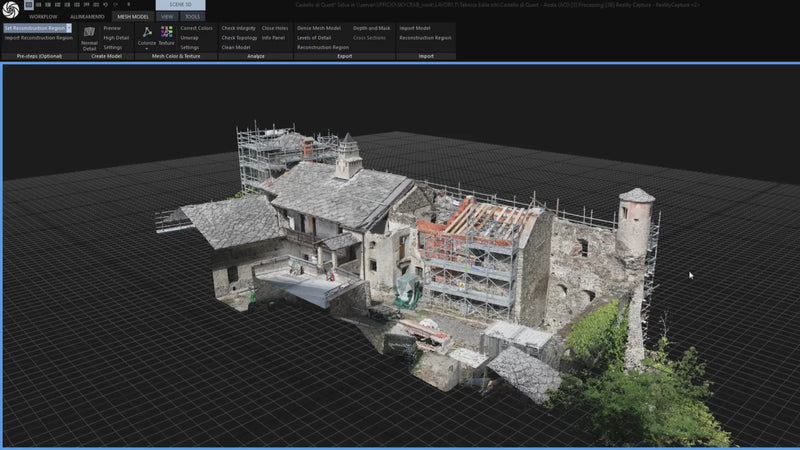Switch to the Workflow ribbon tab

[x=43, y=17]
